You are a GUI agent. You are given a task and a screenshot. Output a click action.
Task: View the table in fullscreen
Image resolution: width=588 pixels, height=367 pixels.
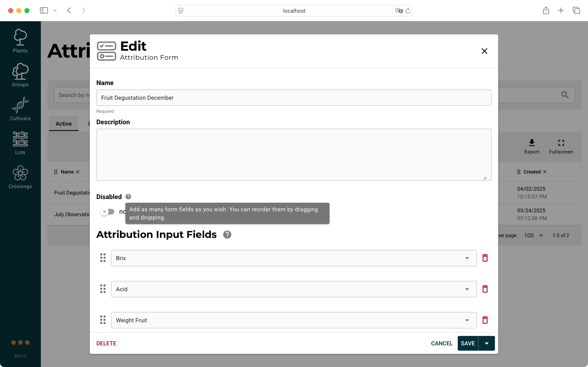(561, 146)
